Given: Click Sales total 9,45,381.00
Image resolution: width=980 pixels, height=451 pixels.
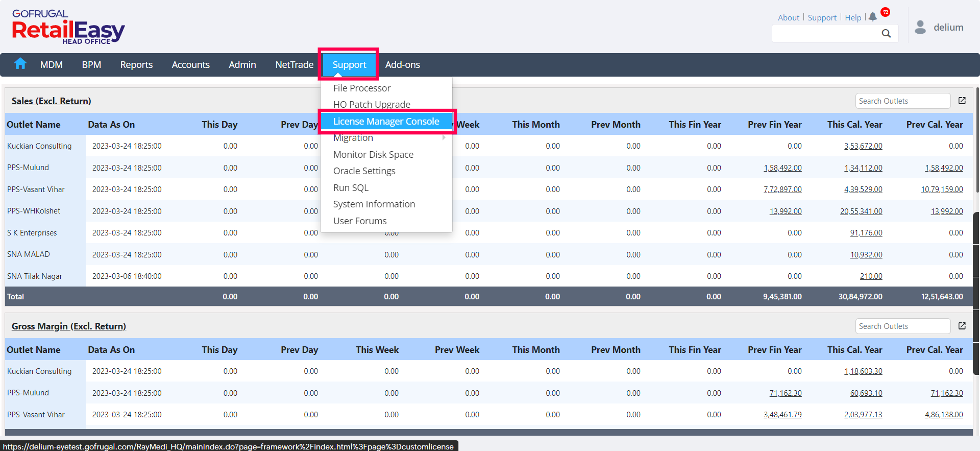Looking at the screenshot, I should (x=782, y=297).
